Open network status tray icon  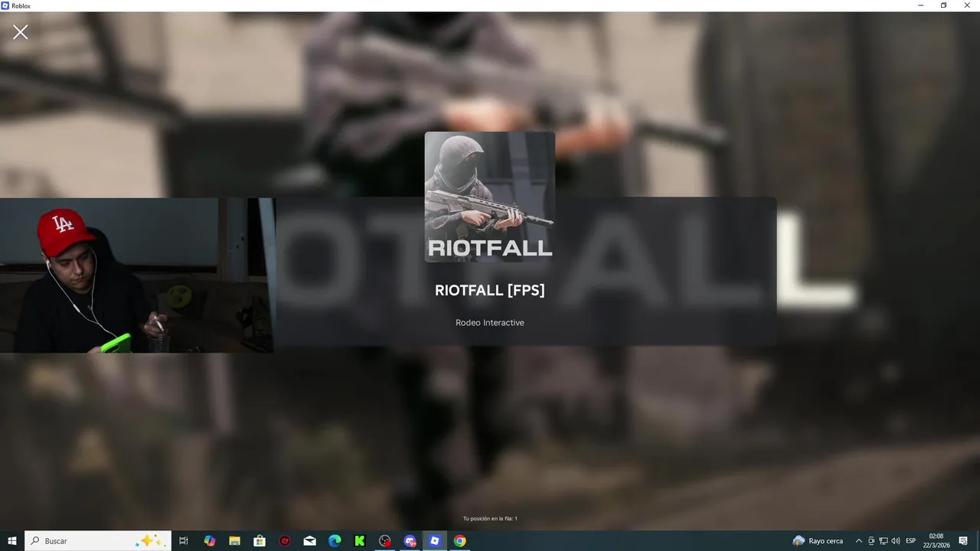pos(883,541)
